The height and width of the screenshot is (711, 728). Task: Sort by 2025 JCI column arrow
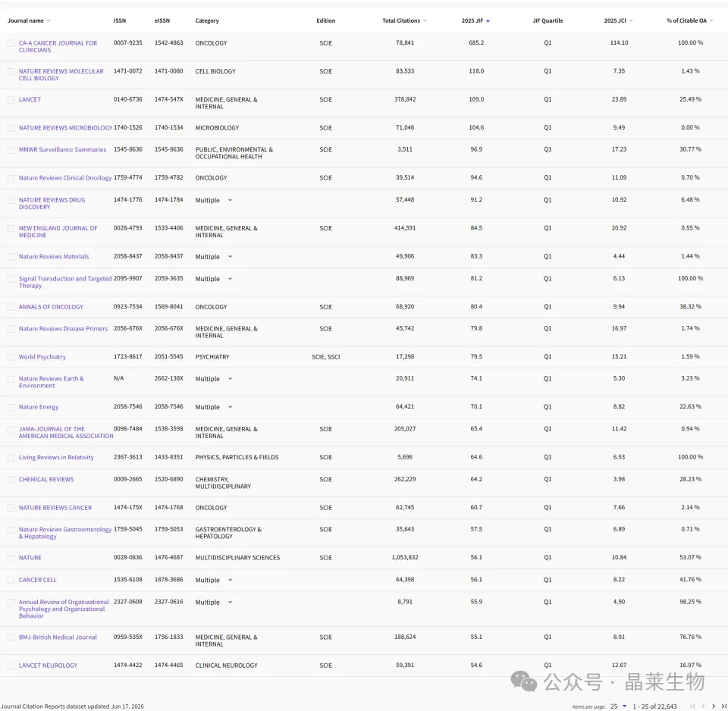631,21
